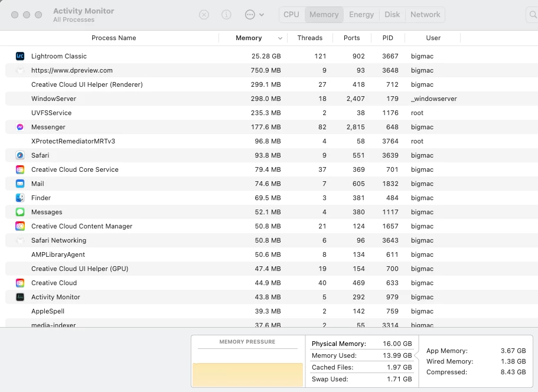Open the process Info (i) toolbar icon
538x392 pixels.
(226, 15)
